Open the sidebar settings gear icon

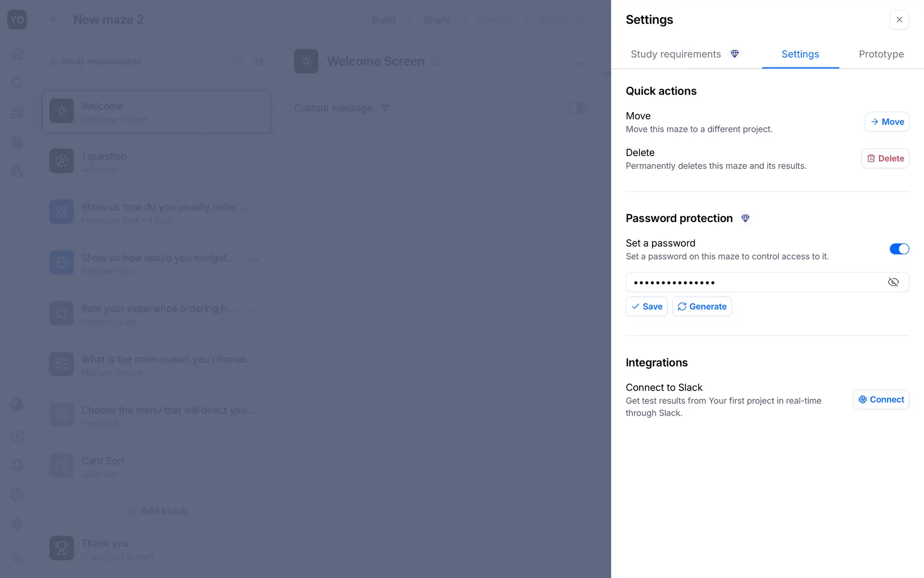pos(17,524)
